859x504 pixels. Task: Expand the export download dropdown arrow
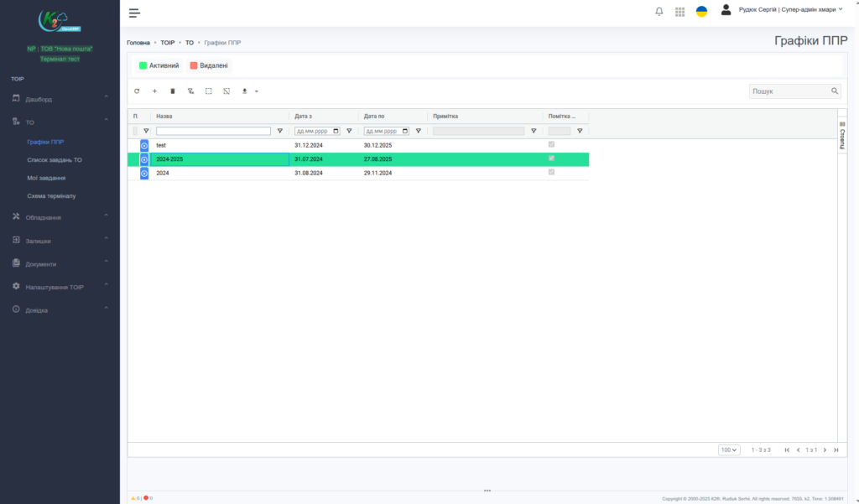[x=257, y=91]
